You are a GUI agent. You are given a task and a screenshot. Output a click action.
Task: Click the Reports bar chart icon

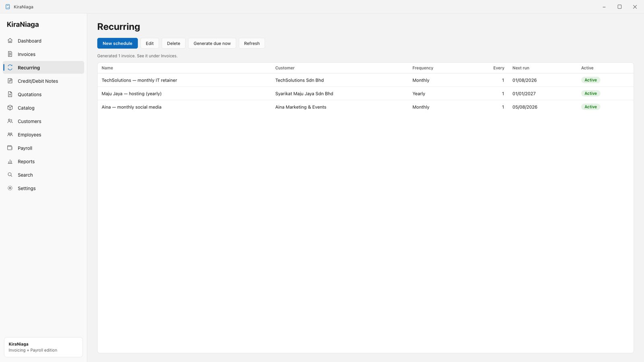pyautogui.click(x=10, y=161)
